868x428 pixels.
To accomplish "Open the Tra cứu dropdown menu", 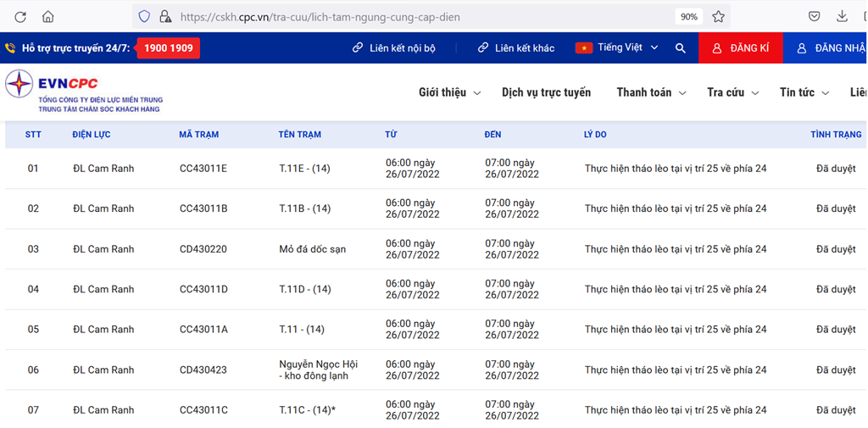I will coord(732,92).
